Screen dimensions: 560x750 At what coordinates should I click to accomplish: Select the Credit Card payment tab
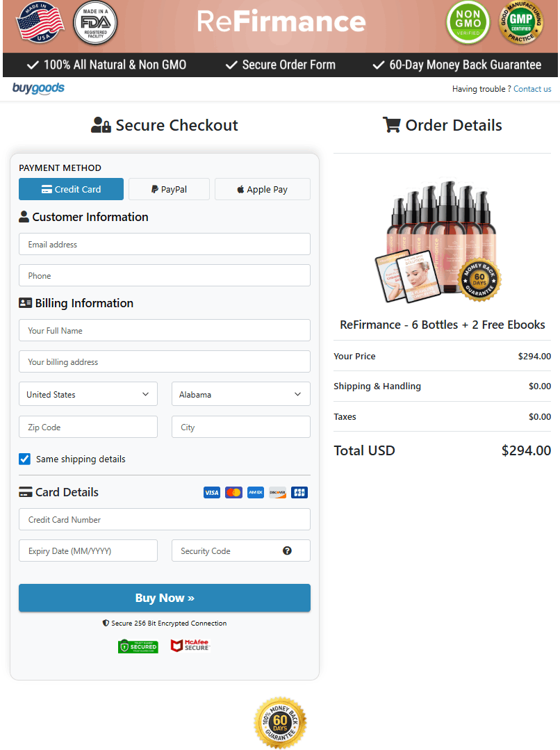coord(71,189)
